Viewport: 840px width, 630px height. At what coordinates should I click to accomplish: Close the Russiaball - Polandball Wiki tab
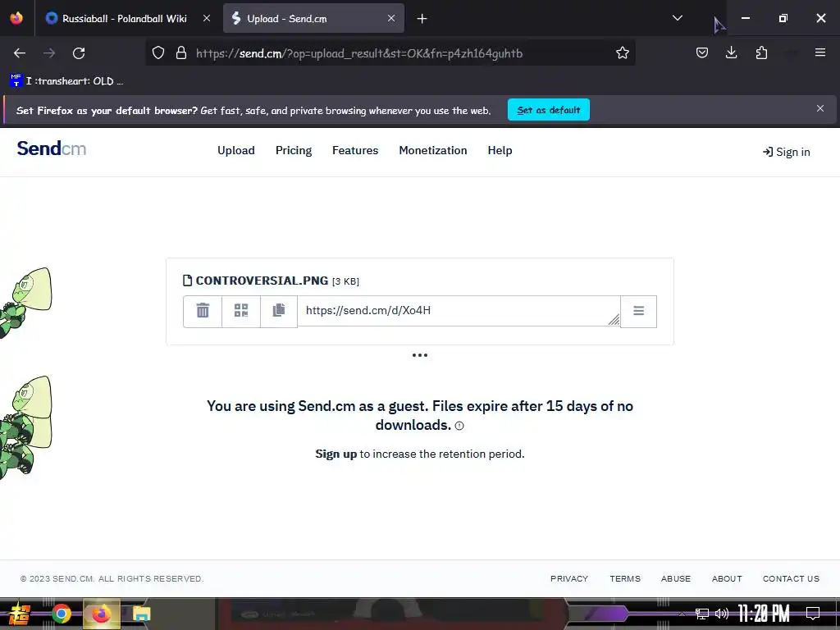207,19
